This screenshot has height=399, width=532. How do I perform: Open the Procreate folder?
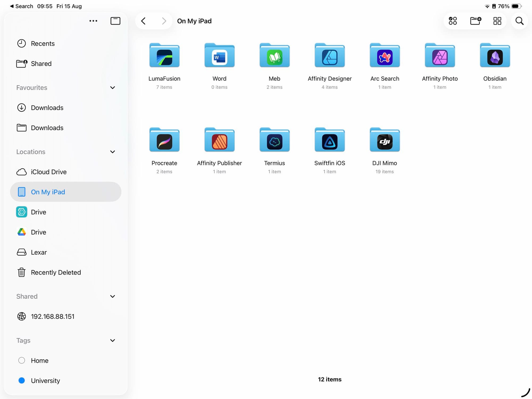point(164,140)
